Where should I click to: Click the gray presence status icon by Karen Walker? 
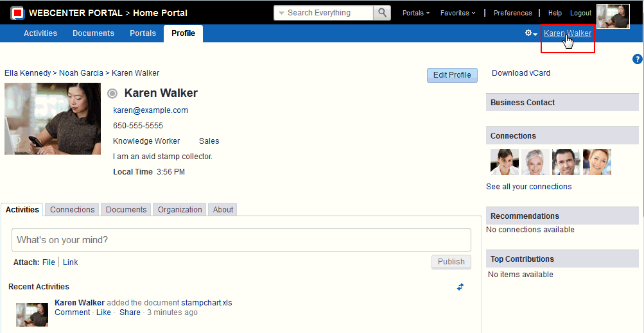(112, 94)
